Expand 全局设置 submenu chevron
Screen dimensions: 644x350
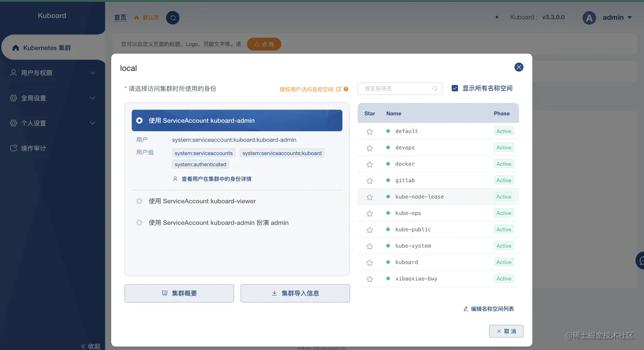pos(92,98)
